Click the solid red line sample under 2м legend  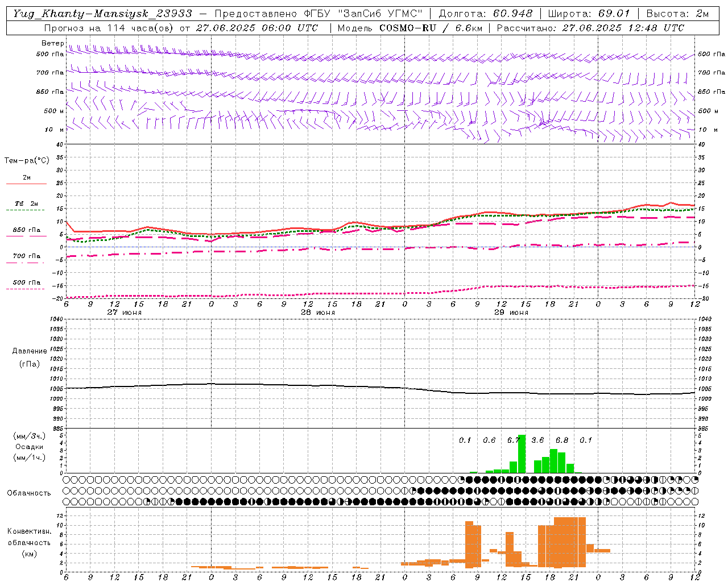pos(26,184)
